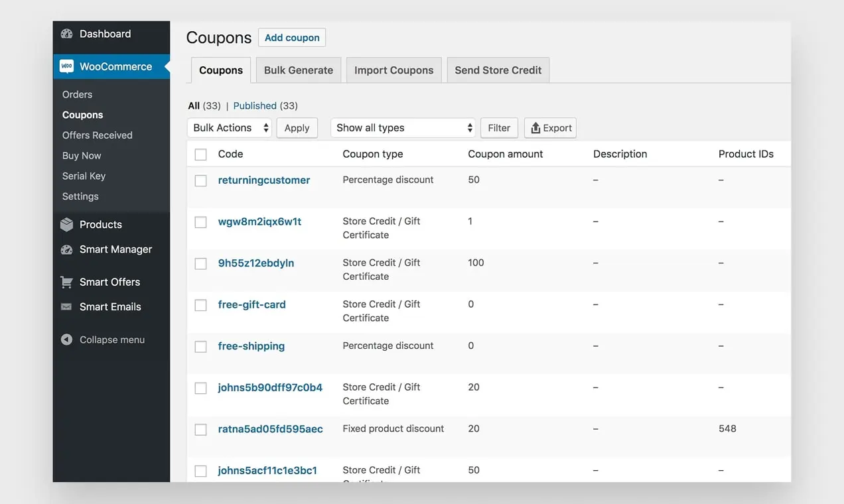Click the Add coupon button
This screenshot has width=844, height=504.
[292, 38]
